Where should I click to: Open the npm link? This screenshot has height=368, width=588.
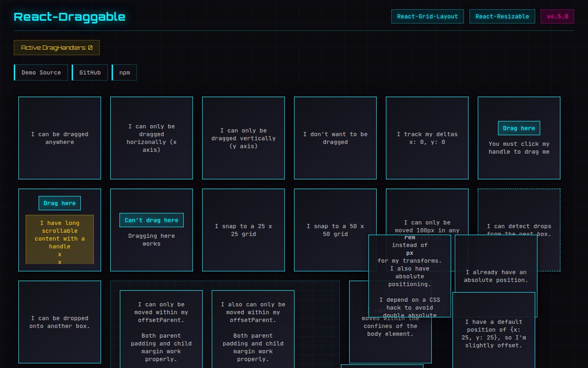pos(124,73)
